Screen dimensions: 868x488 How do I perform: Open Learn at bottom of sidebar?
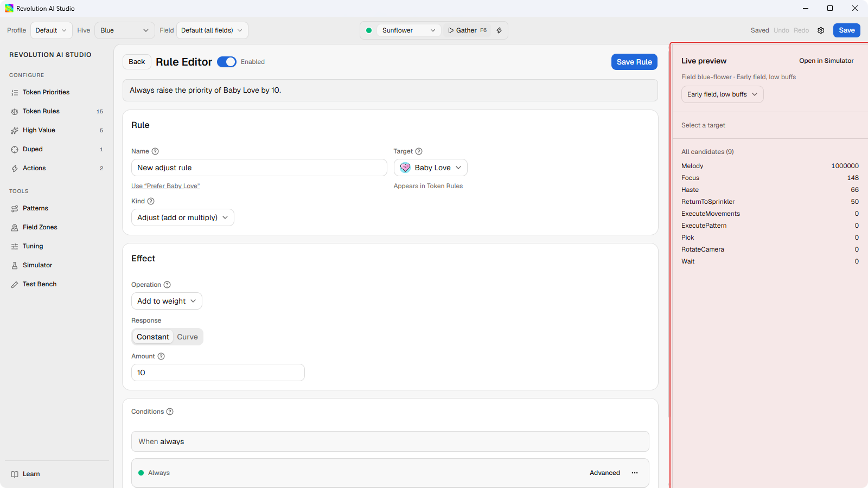[x=57, y=474]
